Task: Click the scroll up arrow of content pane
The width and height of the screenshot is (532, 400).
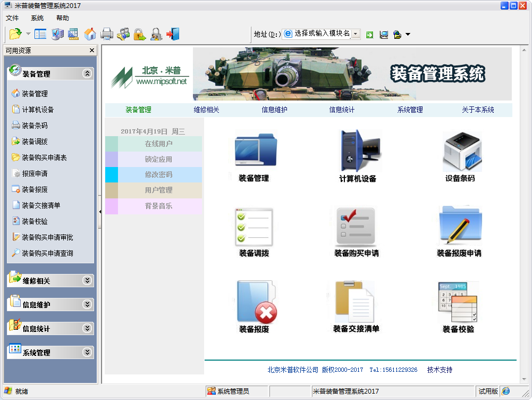Action: coord(524,50)
